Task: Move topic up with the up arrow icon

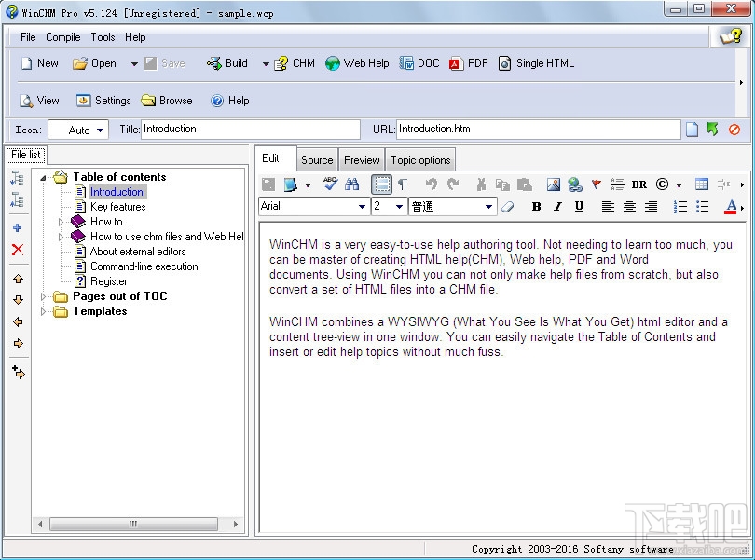Action: coord(19,279)
